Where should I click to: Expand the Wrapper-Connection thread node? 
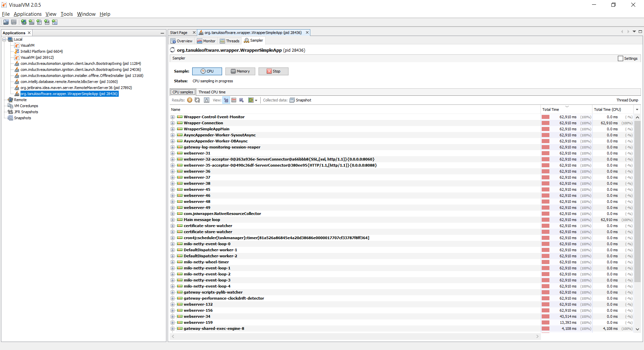[x=173, y=123]
